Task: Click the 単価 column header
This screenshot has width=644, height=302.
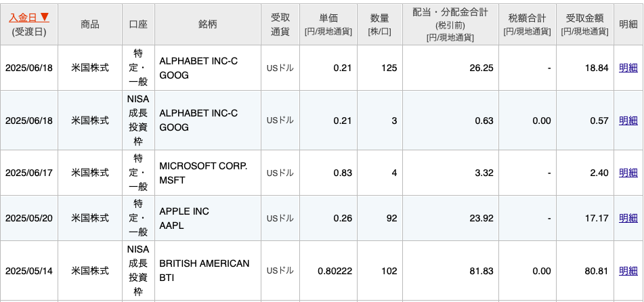Action: point(328,24)
